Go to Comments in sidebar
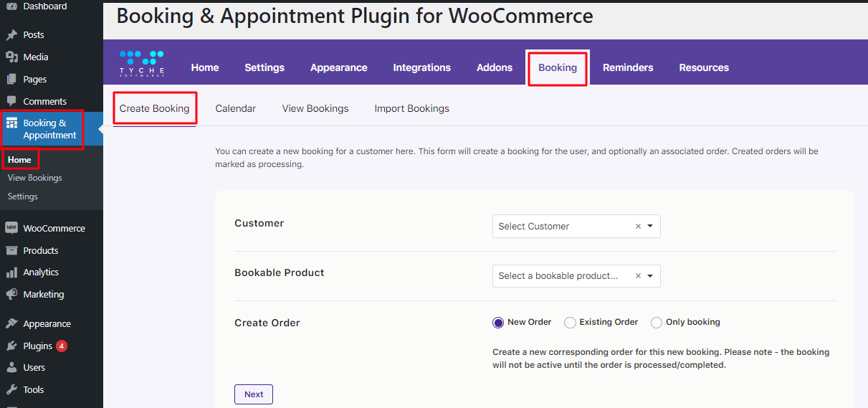Viewport: 868px width, 408px height. click(x=45, y=102)
